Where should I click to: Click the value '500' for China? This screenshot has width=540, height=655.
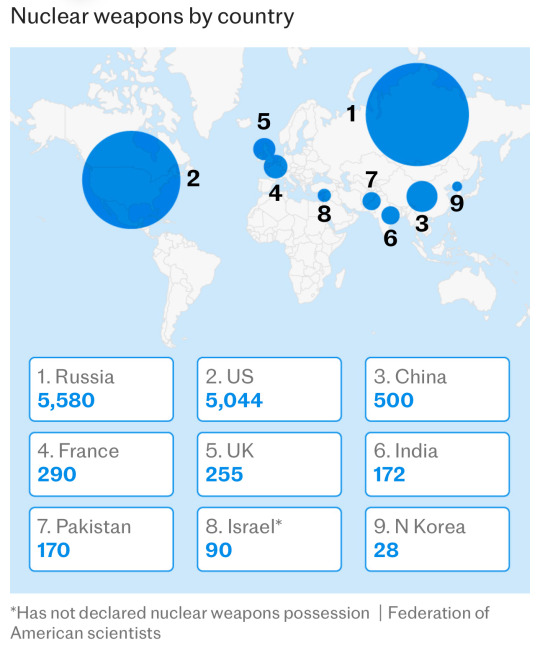(x=393, y=401)
